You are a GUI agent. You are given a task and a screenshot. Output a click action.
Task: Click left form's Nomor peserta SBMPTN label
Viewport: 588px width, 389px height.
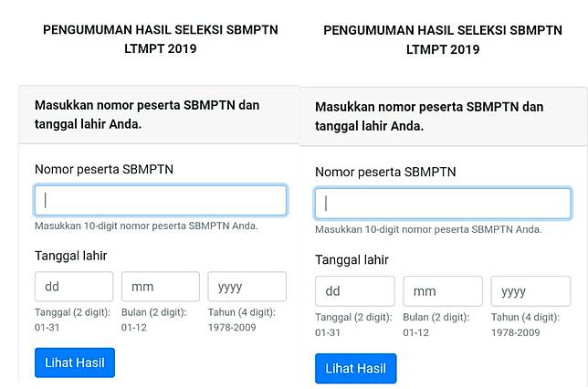point(104,169)
